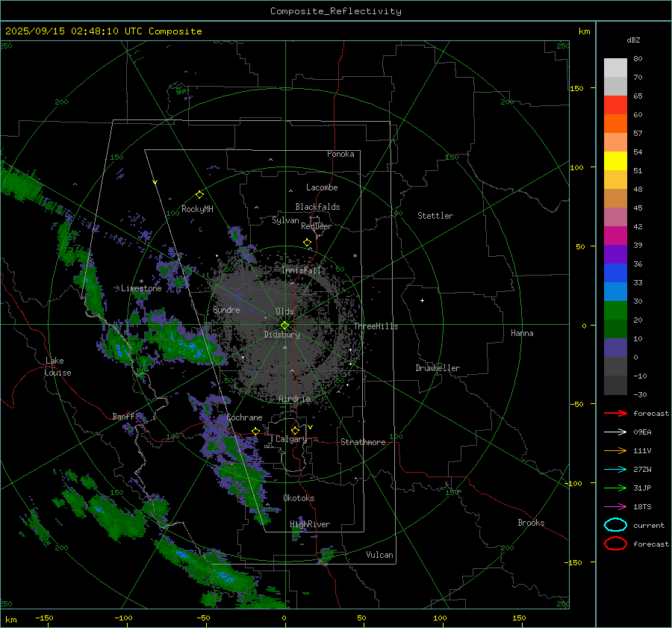Click the Hanna label

click(522, 333)
